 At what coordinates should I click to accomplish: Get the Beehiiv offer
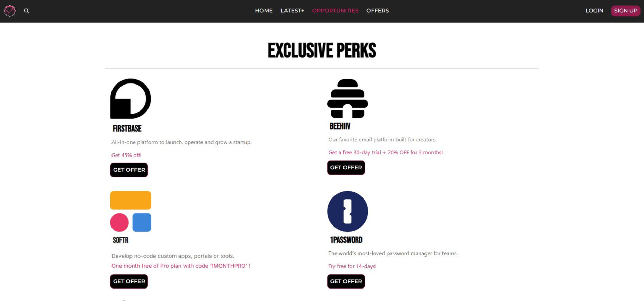tap(346, 168)
